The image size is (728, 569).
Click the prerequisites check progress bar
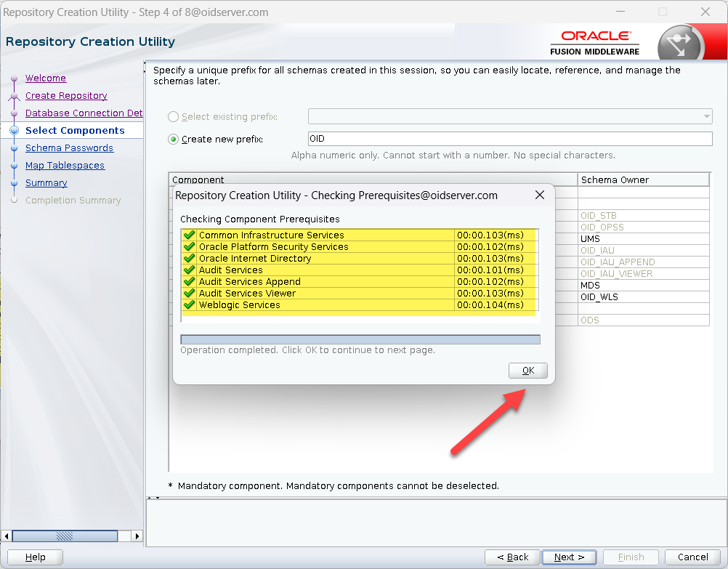coord(360,339)
